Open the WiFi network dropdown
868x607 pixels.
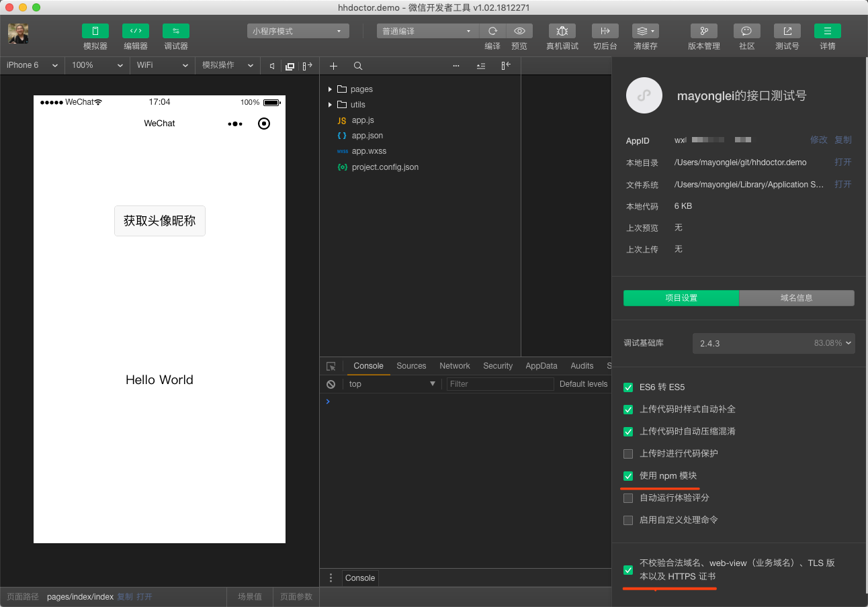point(163,65)
